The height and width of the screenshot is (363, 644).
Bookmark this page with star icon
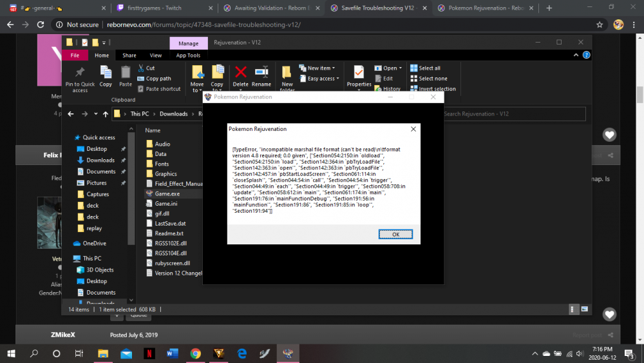coord(599,25)
